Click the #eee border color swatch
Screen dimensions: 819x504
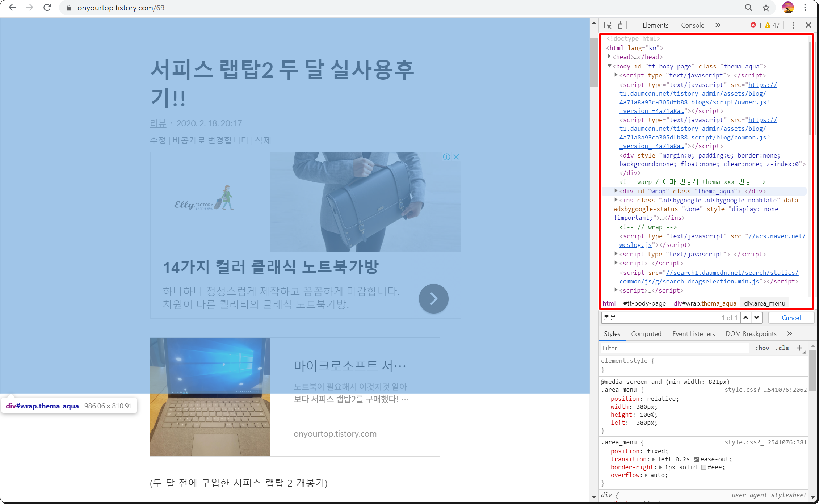[x=703, y=467]
